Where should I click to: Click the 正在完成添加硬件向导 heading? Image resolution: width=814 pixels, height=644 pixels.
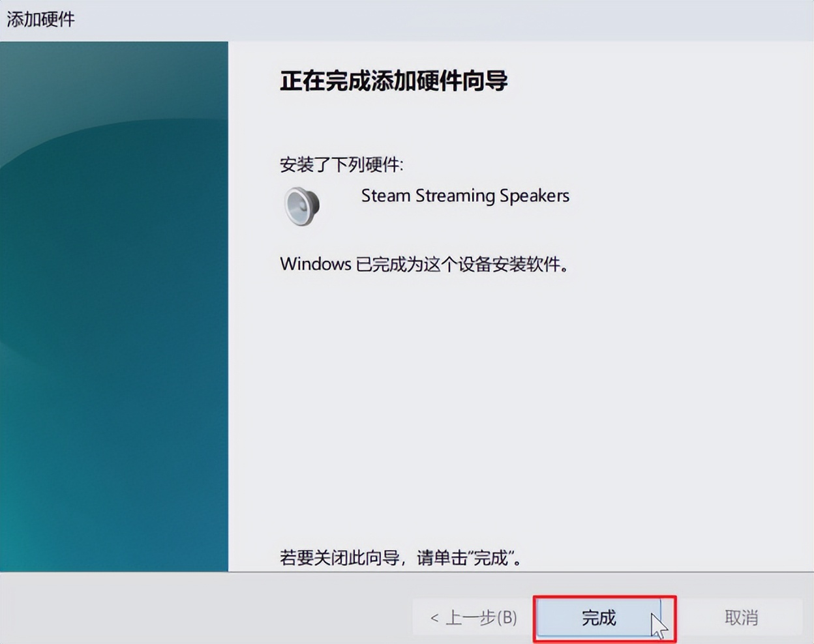[x=393, y=81]
